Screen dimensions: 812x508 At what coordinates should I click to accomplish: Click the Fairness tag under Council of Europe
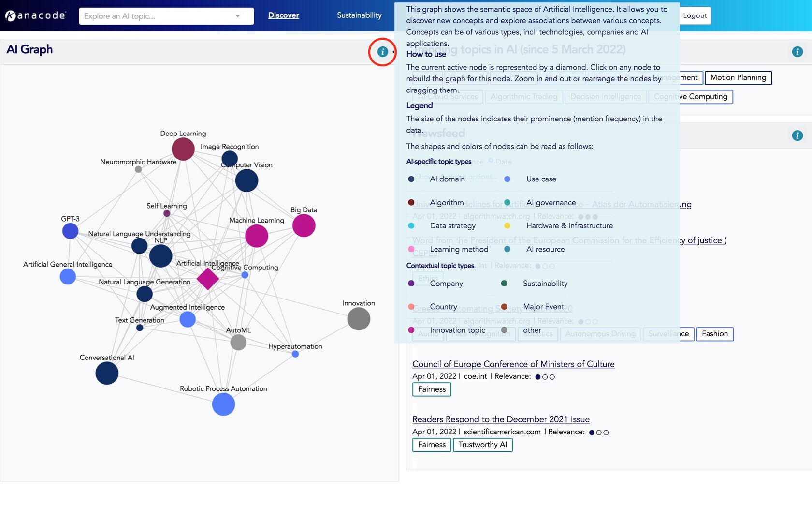click(x=432, y=389)
